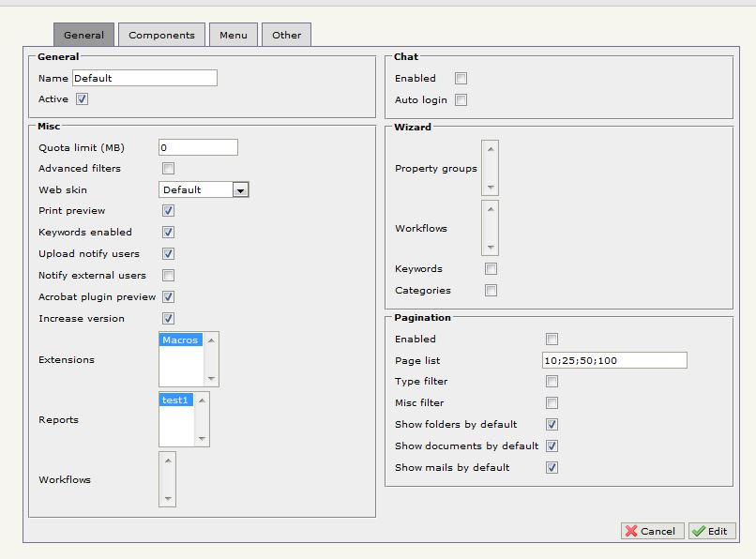Switch to the Components tab
The image size is (756, 559).
click(x=161, y=36)
